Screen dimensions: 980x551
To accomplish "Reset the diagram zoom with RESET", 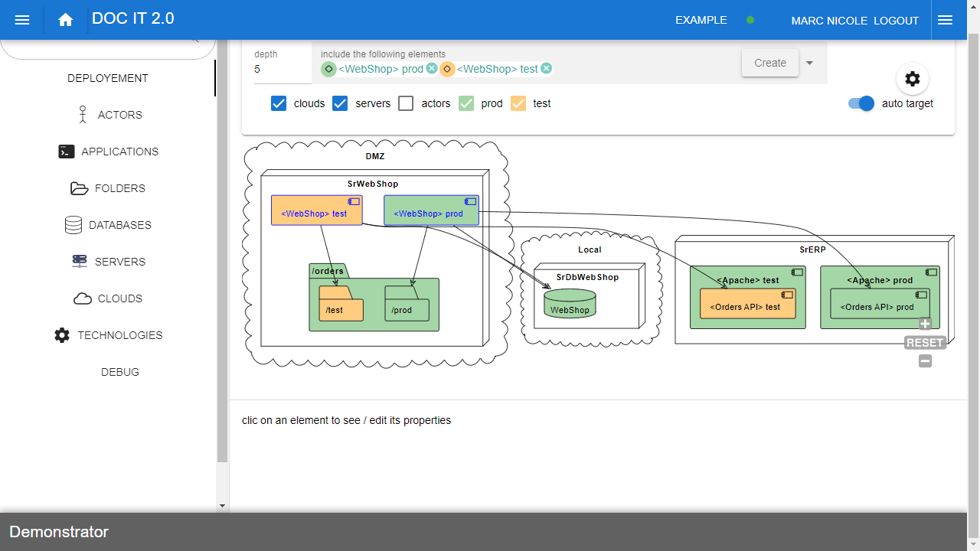I will pos(925,343).
